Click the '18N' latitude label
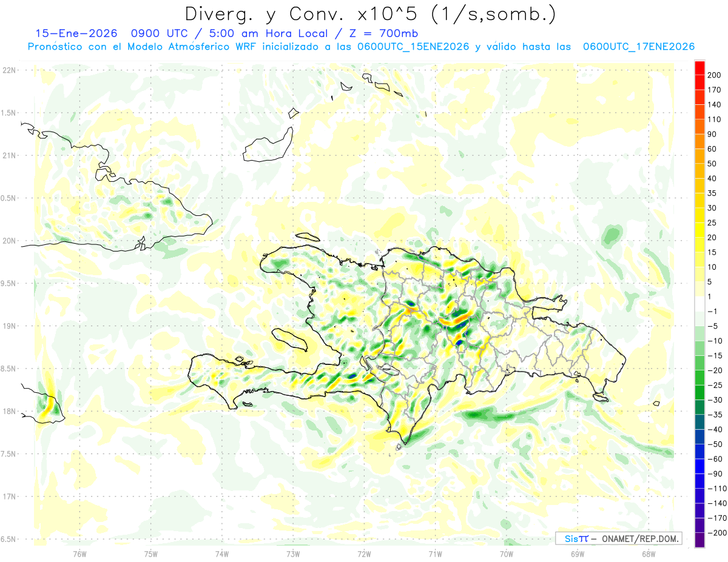728x562 pixels. pyautogui.click(x=8, y=411)
